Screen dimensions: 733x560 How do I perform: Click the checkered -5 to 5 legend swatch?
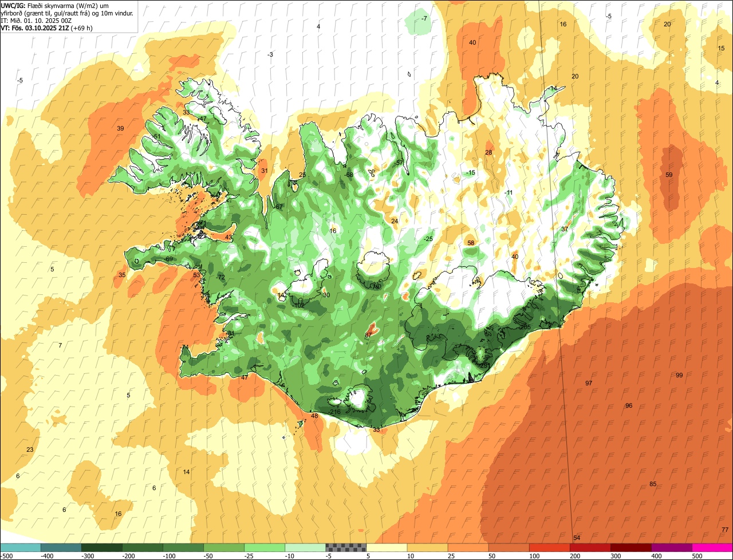tap(346, 548)
